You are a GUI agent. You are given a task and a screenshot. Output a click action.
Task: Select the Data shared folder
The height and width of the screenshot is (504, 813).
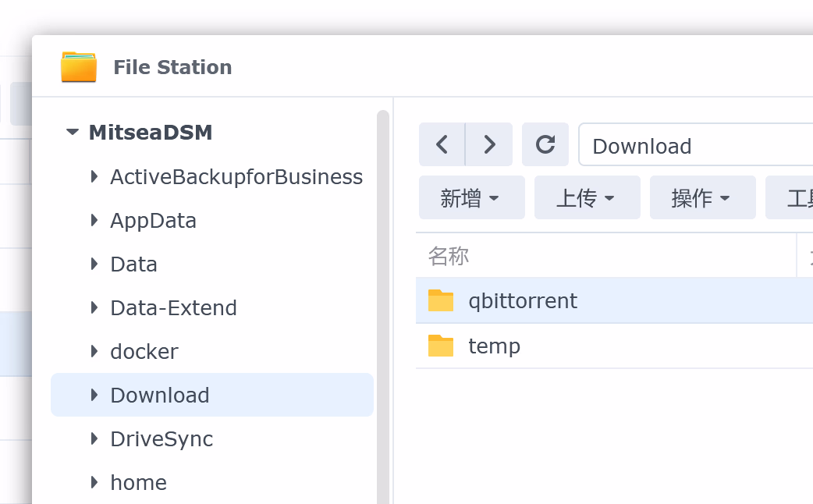[134, 264]
